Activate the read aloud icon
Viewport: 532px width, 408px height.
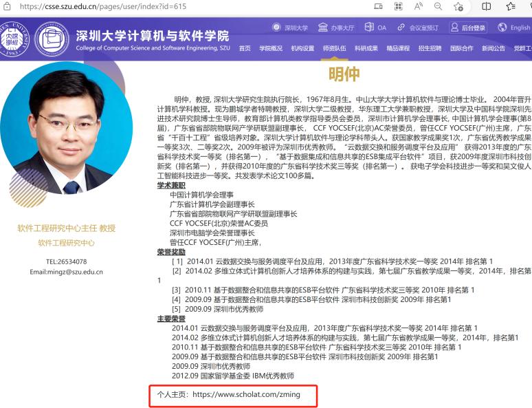click(419, 6)
